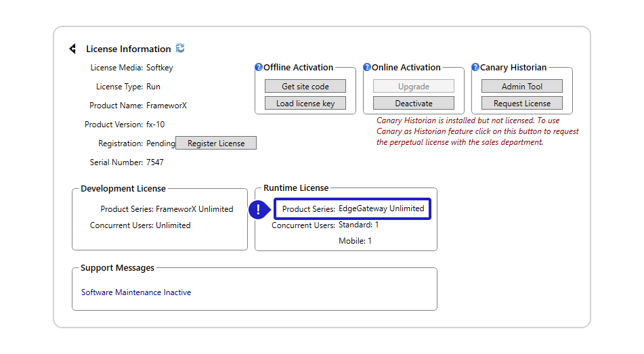Click the product version fx-10 value
644x354 pixels.
click(x=155, y=125)
